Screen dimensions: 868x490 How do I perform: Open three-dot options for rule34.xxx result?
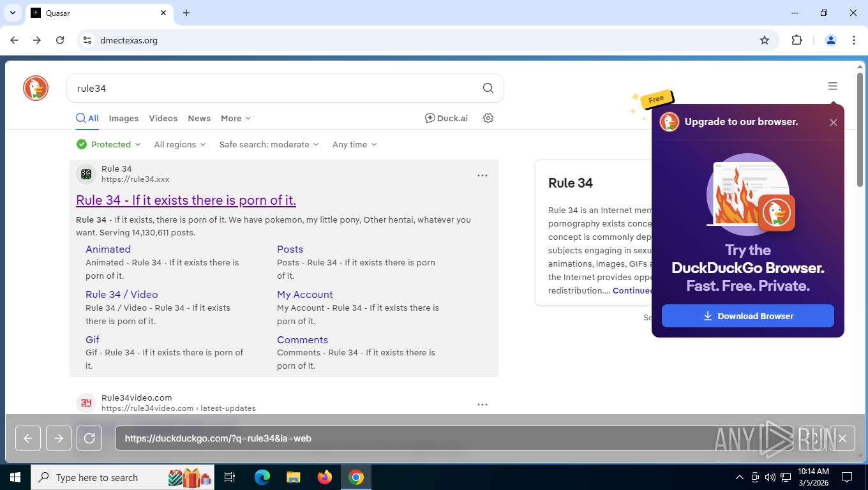click(483, 175)
